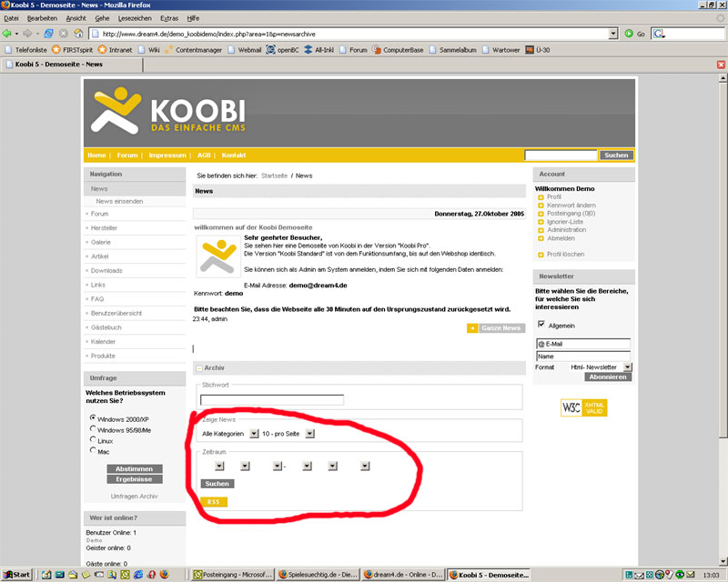
Task: Open the Ü-30 bookmark
Action: click(x=537, y=50)
